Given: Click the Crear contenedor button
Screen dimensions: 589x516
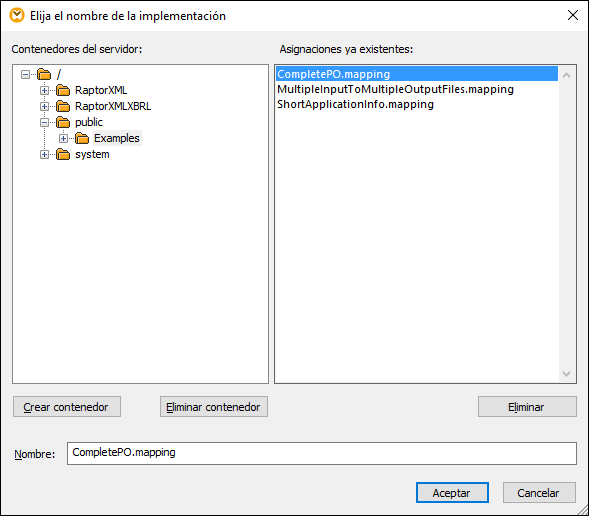Looking at the screenshot, I should coord(67,407).
